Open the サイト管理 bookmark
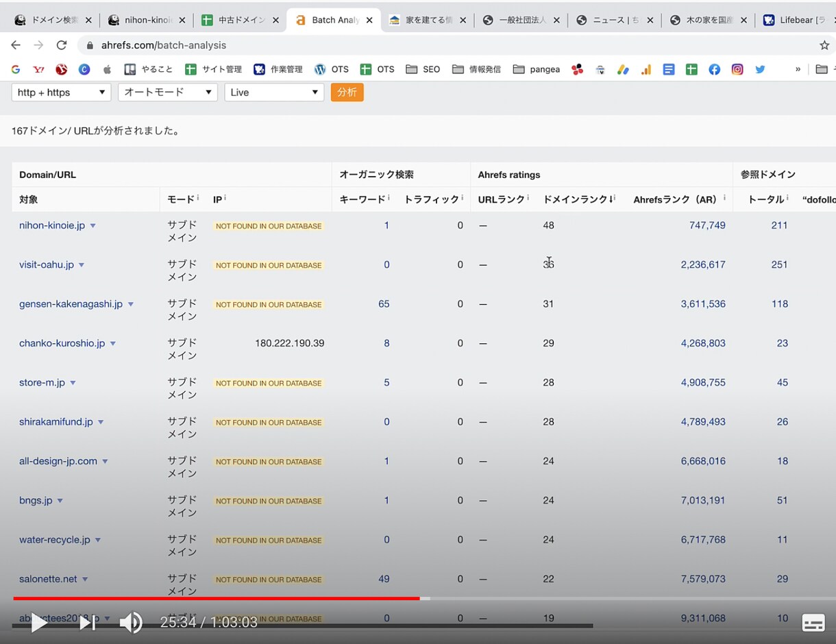This screenshot has width=836, height=644. (x=214, y=69)
